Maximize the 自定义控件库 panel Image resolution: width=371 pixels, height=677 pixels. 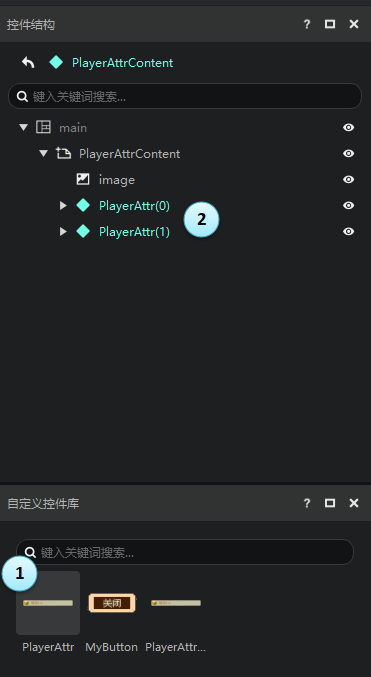pos(330,503)
